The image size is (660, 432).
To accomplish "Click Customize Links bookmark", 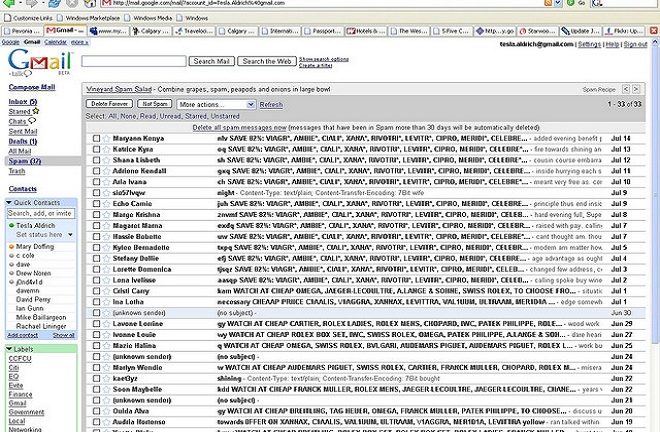I will coord(29,18).
